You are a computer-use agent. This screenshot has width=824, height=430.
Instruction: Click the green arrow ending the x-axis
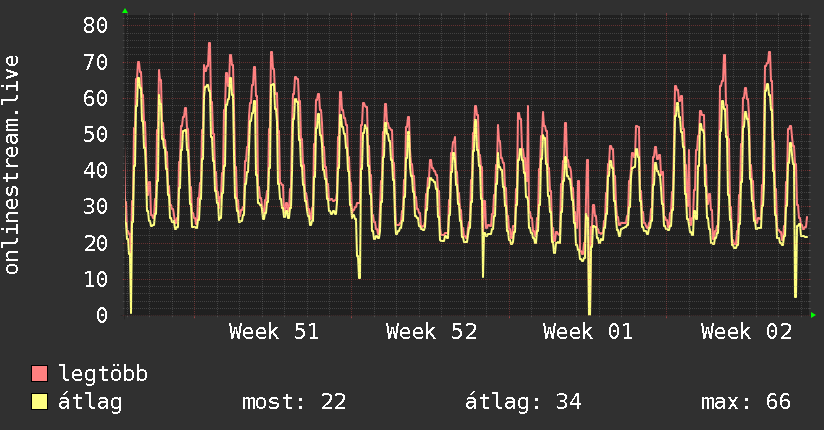pyautogui.click(x=813, y=315)
